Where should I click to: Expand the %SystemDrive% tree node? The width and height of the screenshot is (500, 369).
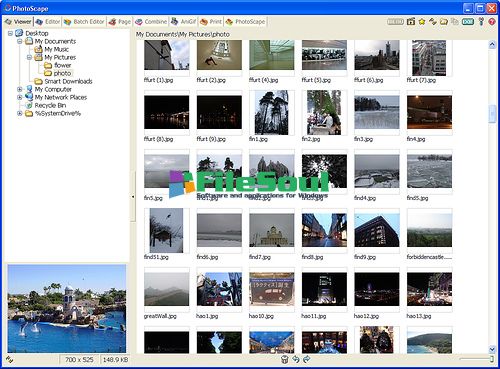[x=20, y=113]
